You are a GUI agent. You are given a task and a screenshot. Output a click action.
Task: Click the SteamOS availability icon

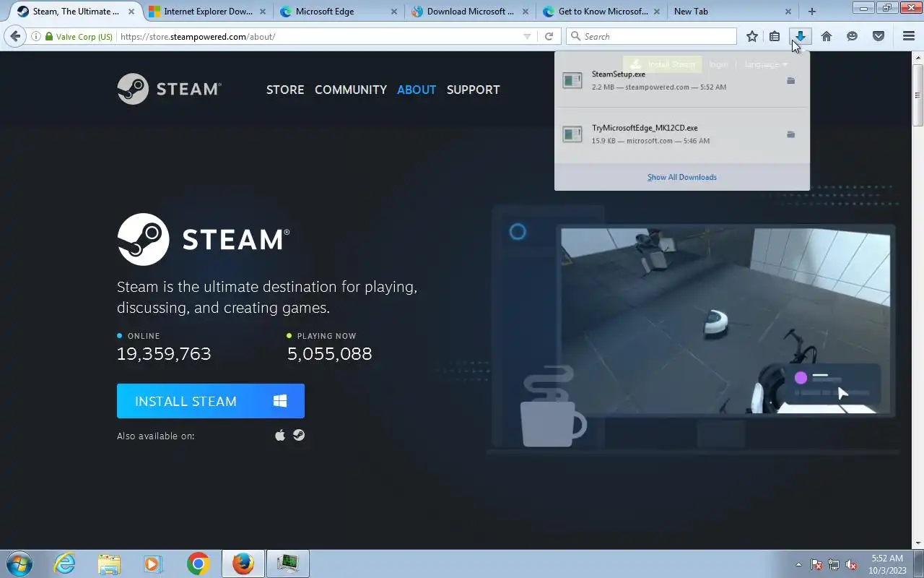pos(299,435)
